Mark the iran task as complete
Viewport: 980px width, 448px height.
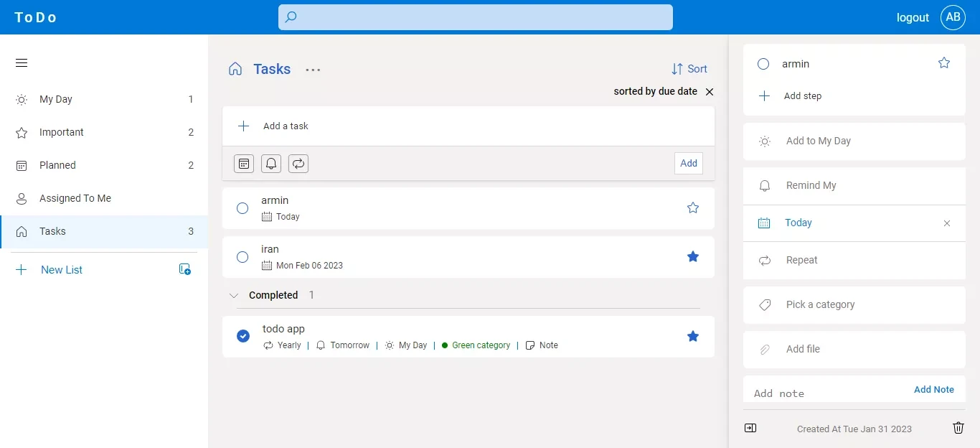[x=242, y=257]
